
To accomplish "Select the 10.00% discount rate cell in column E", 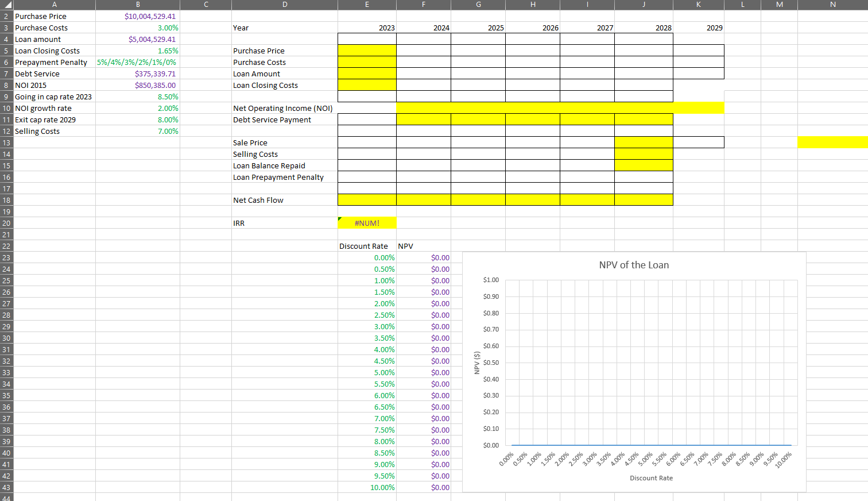I will click(x=367, y=487).
